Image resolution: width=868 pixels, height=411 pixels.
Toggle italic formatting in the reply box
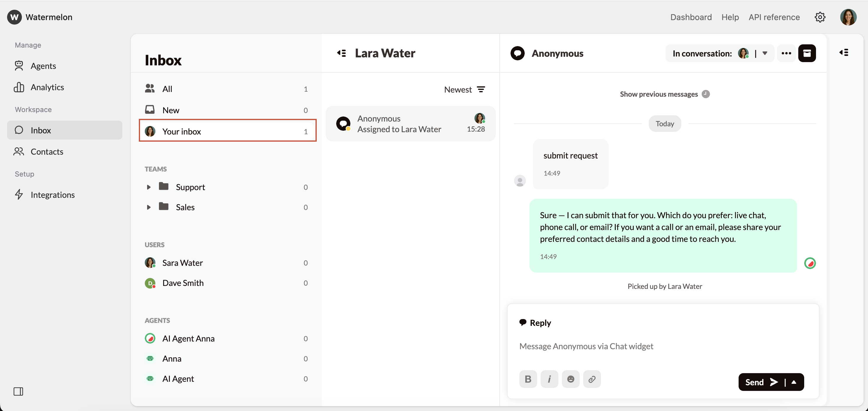pos(549,379)
